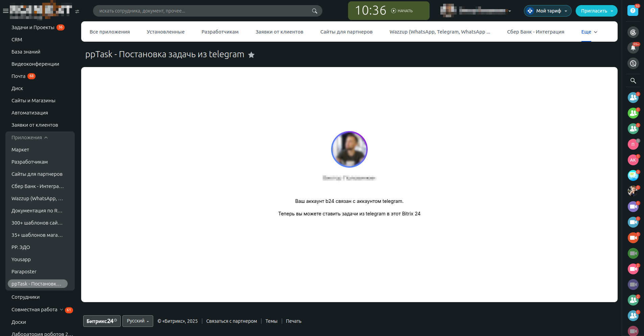
Task: Open the user profile dropdown arrow
Action: pos(510,11)
